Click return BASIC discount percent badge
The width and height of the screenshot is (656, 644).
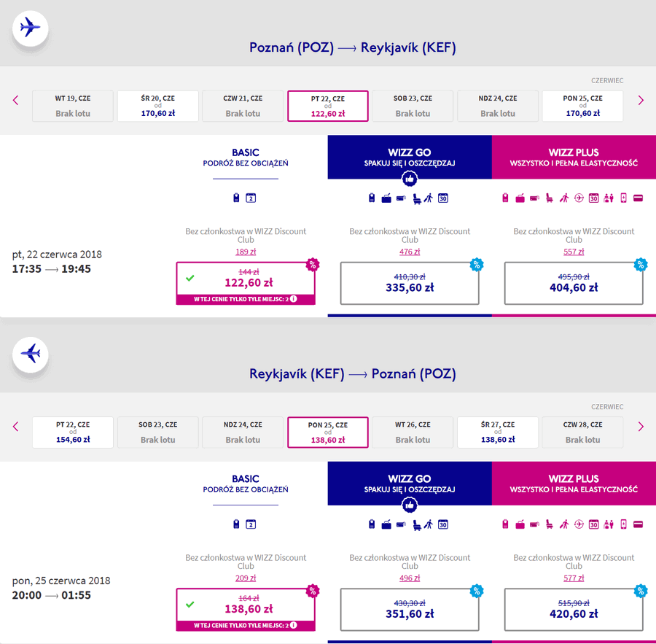(313, 591)
